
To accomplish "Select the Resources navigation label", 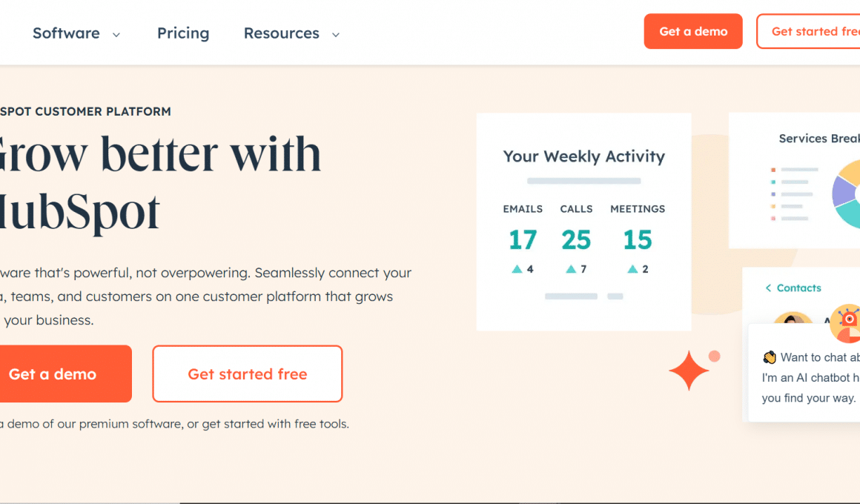I will tap(281, 33).
